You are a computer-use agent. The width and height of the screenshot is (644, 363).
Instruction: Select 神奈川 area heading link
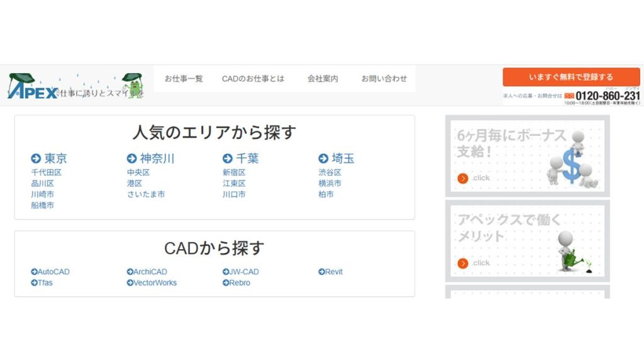pyautogui.click(x=157, y=159)
